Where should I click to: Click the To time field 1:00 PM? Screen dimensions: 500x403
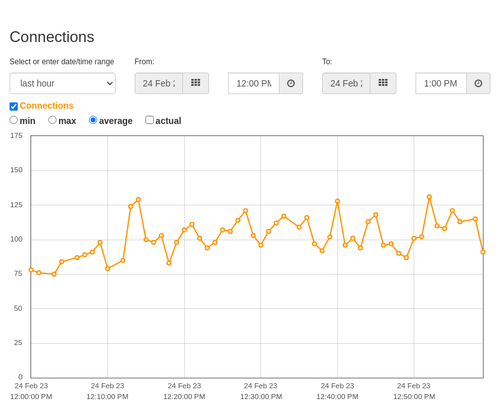point(441,83)
